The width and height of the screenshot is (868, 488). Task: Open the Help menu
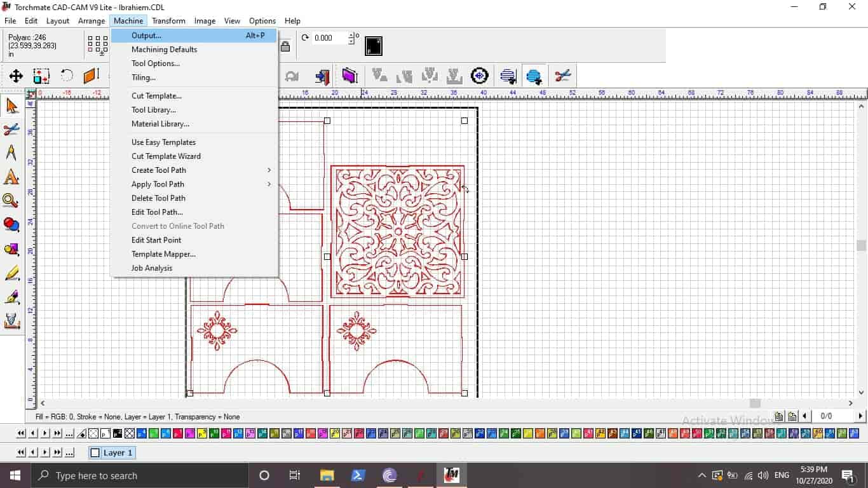(x=292, y=21)
